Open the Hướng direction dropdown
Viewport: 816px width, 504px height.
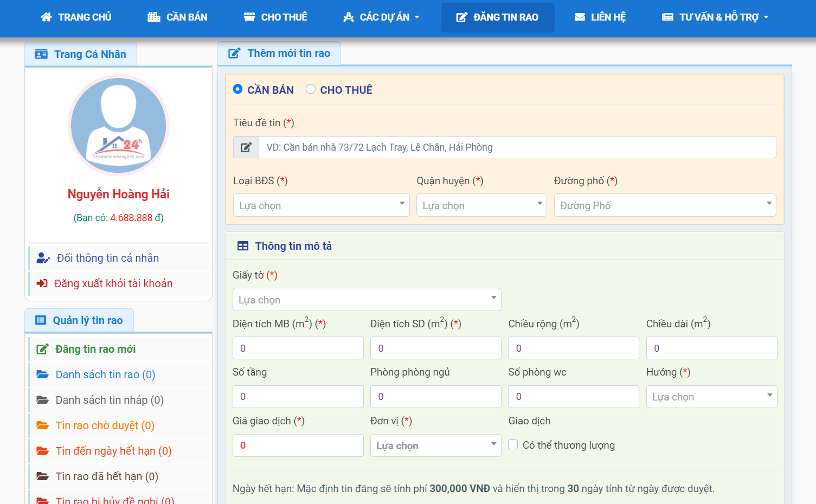click(711, 397)
